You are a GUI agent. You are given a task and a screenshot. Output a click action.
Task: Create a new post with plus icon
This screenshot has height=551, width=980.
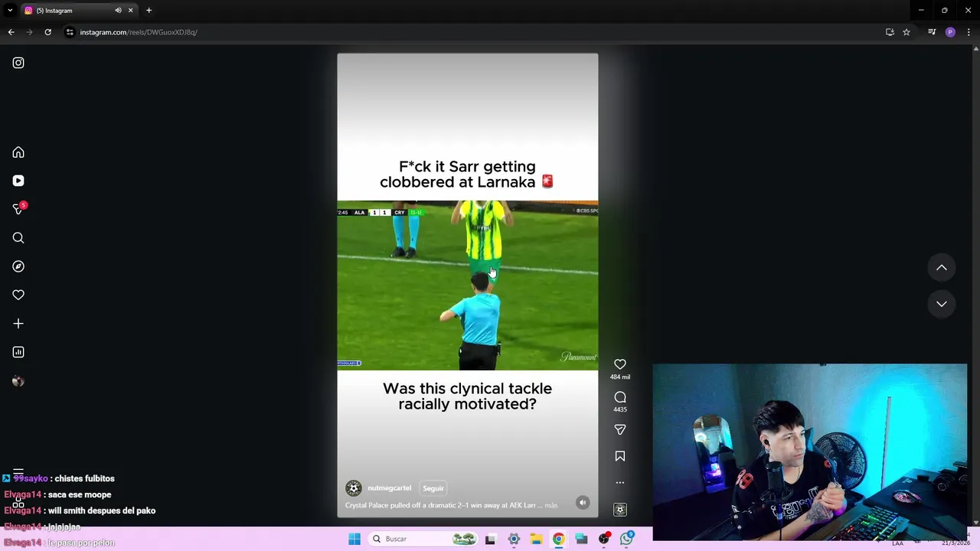point(18,324)
